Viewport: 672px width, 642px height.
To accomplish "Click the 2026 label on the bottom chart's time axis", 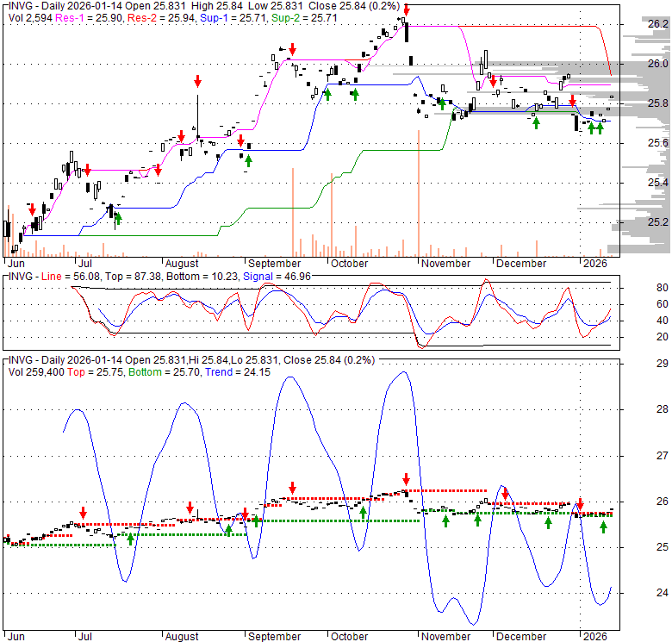I will (594, 636).
